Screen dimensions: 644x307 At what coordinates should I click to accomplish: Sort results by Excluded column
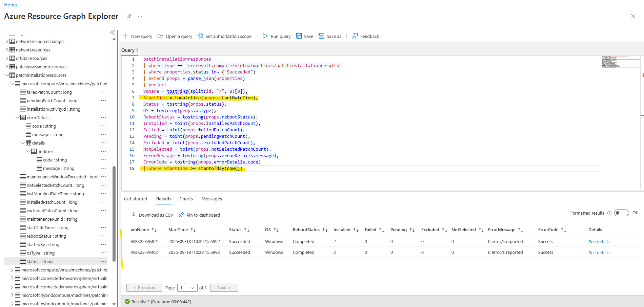click(445, 230)
